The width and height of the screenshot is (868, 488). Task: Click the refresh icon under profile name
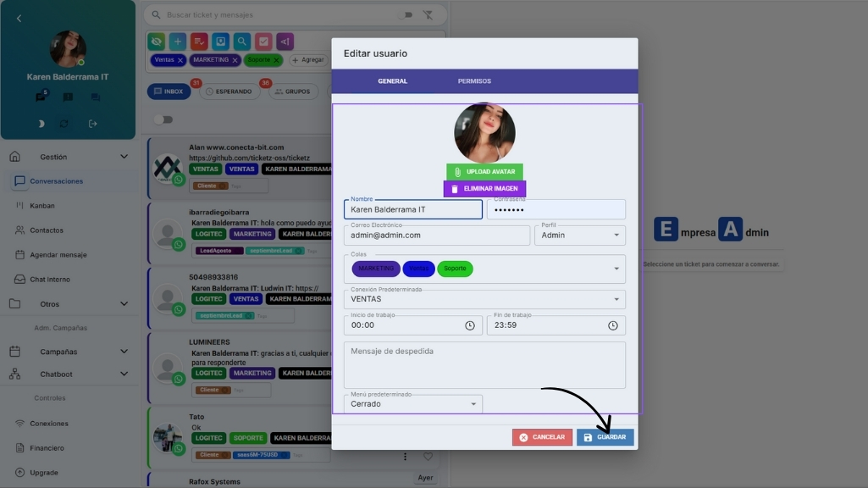tap(64, 124)
